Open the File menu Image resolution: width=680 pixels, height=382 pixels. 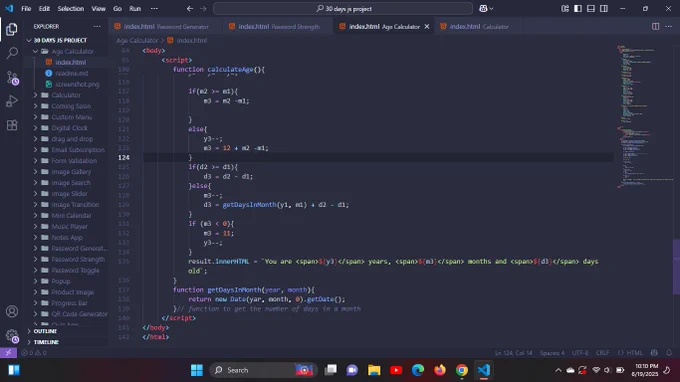point(26,9)
